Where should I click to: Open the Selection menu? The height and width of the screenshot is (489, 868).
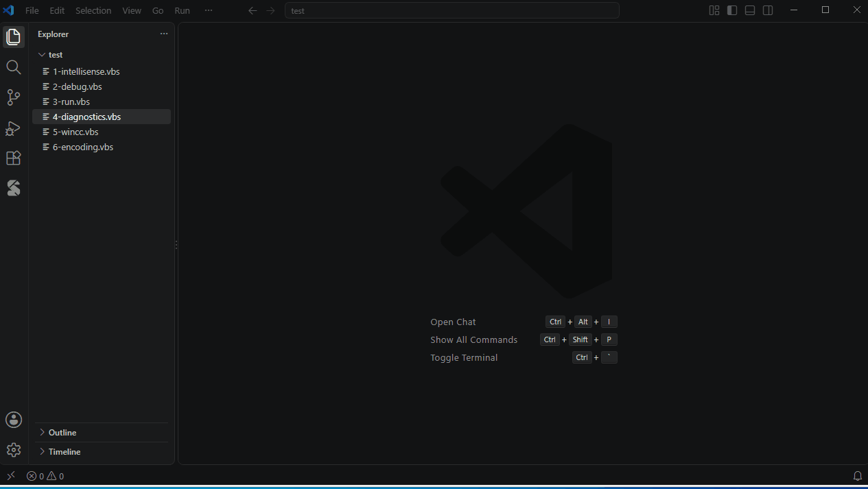tap(93, 10)
